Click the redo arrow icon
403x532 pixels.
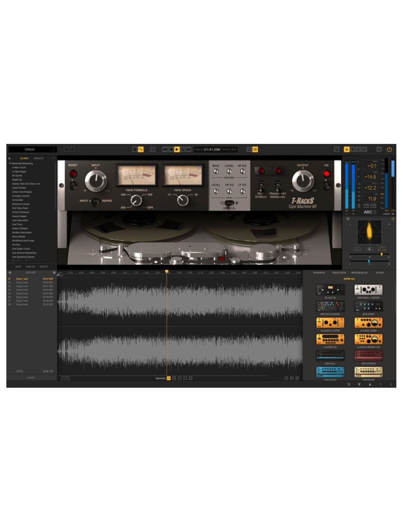[x=72, y=149]
